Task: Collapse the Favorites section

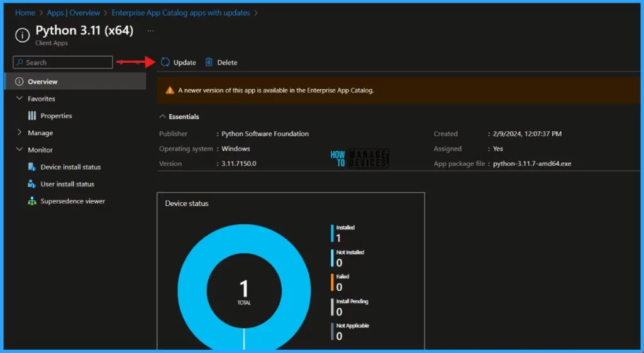Action: click(19, 99)
